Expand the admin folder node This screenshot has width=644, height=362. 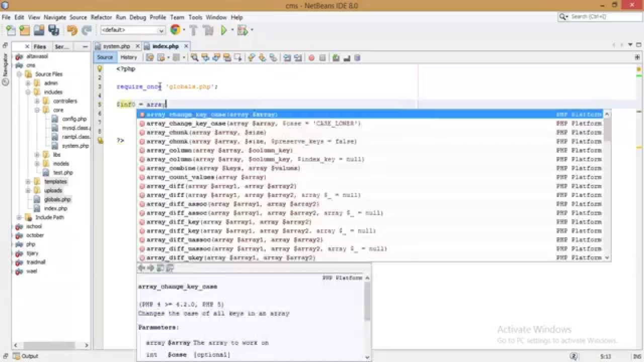[x=29, y=83]
